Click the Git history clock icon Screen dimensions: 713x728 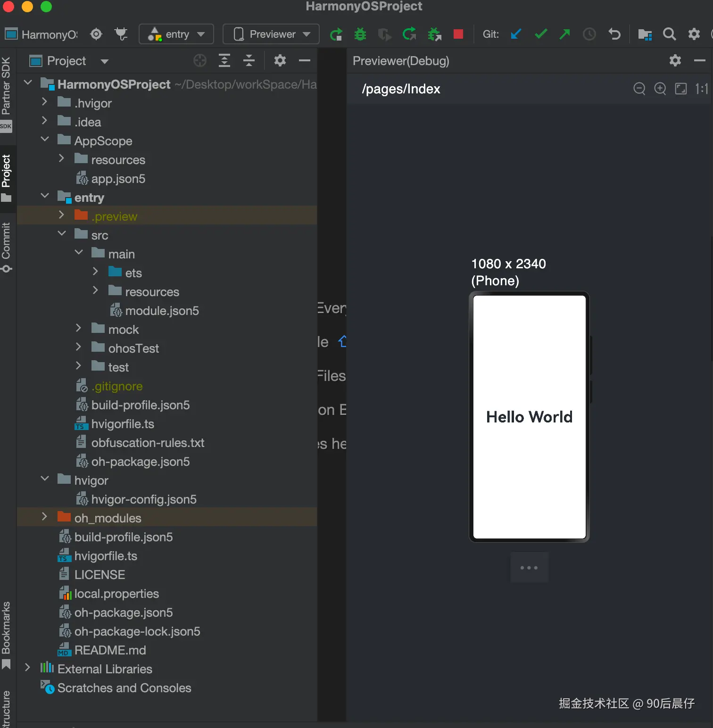click(x=589, y=34)
